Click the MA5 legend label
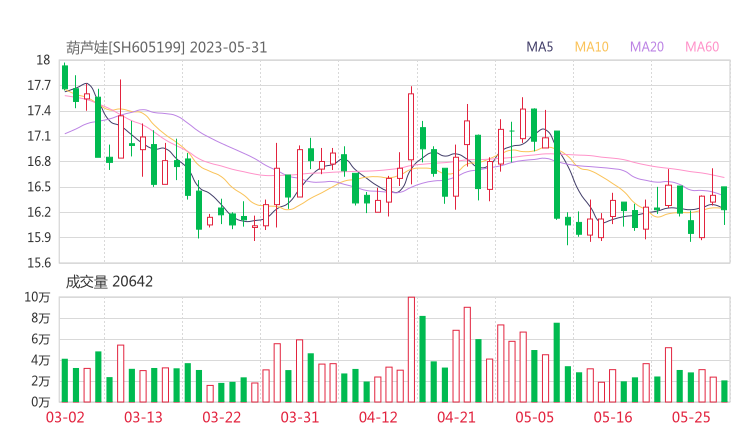The height and width of the screenshot is (440, 740). (x=539, y=47)
